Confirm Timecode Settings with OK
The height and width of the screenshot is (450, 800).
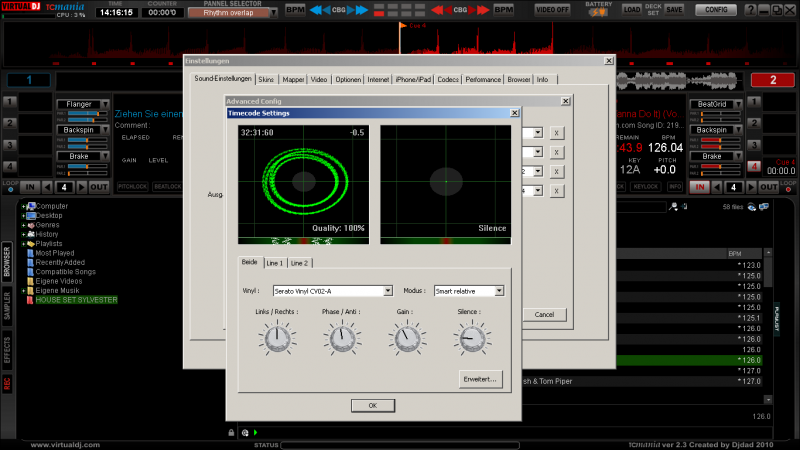372,406
